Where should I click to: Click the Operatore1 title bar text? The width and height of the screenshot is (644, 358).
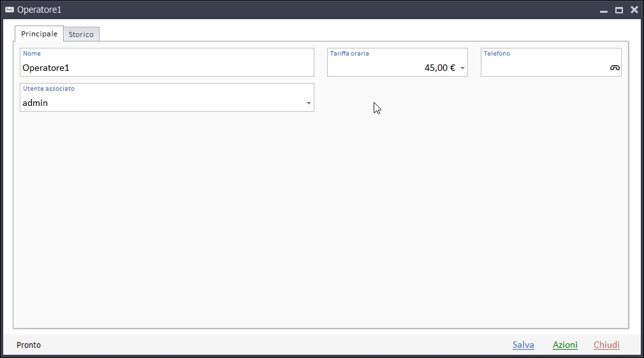[x=39, y=10]
